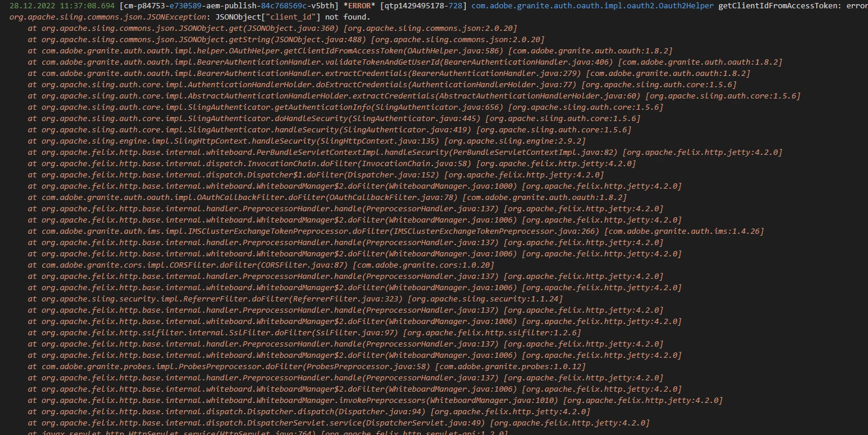Image resolution: width=868 pixels, height=435 pixels.
Task: Click the SlingAuthenticator.getAuthenticationInfo stack frame
Action: pos(345,107)
